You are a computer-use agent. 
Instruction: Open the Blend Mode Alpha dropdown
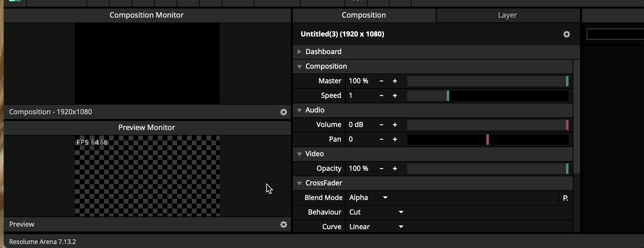tap(368, 198)
